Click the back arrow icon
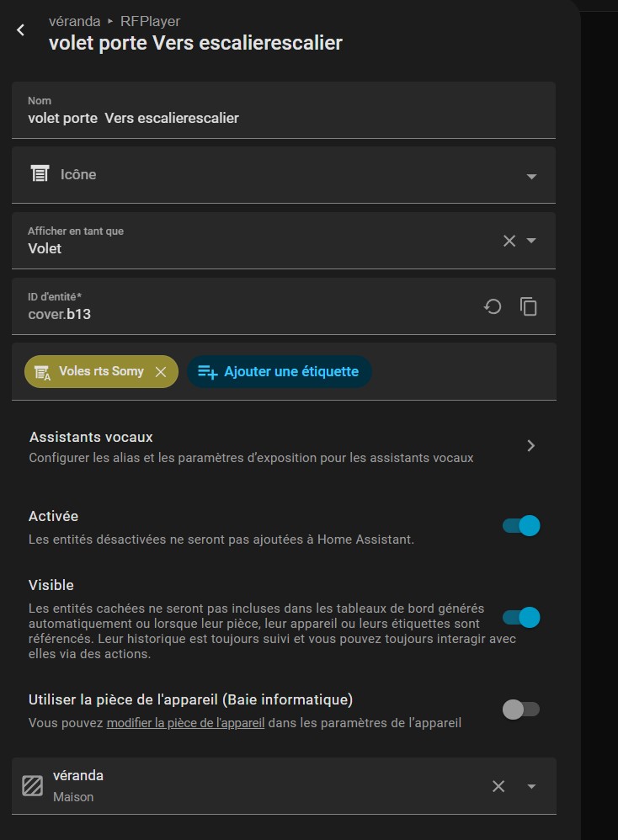 pyautogui.click(x=21, y=30)
